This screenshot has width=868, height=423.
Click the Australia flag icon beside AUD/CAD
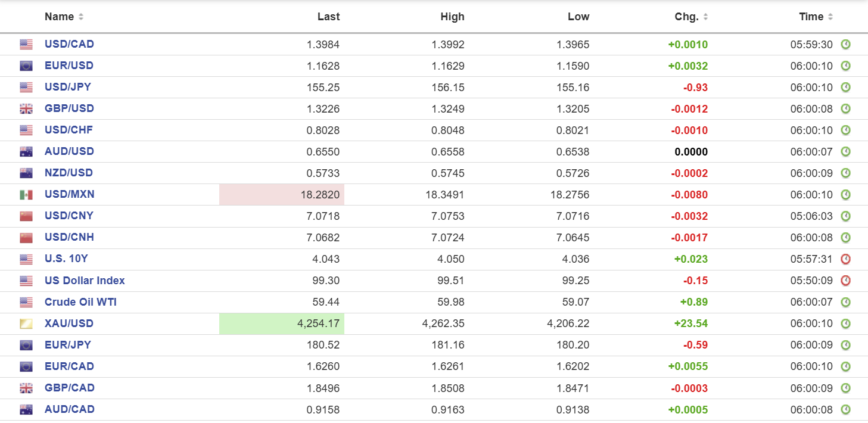point(26,410)
